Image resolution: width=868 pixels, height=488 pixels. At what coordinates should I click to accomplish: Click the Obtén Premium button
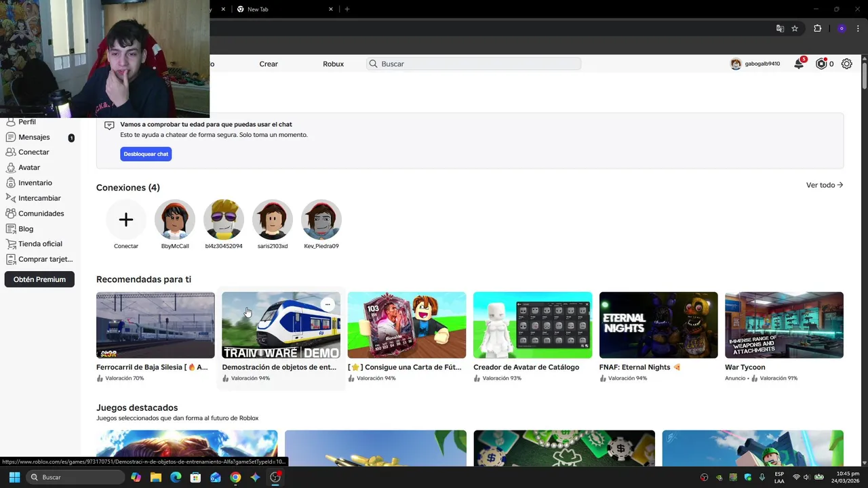pos(39,279)
